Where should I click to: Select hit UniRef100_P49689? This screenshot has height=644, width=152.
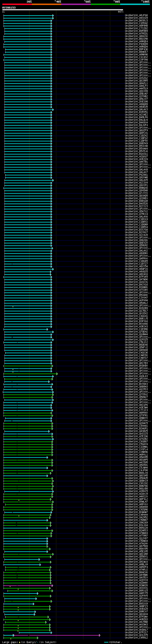136,44
